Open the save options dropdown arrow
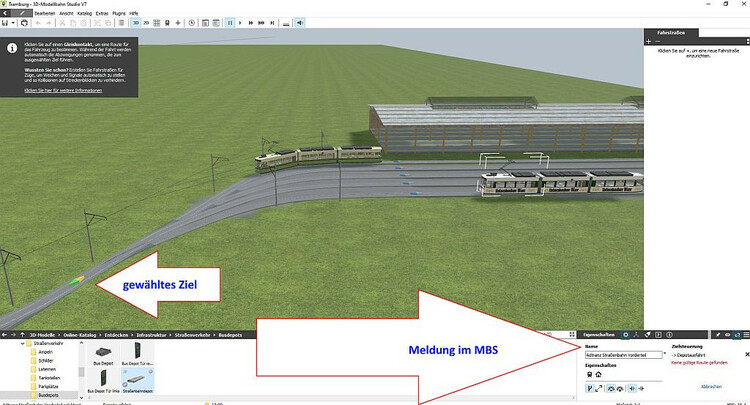This screenshot has width=750, height=405. tap(13, 23)
